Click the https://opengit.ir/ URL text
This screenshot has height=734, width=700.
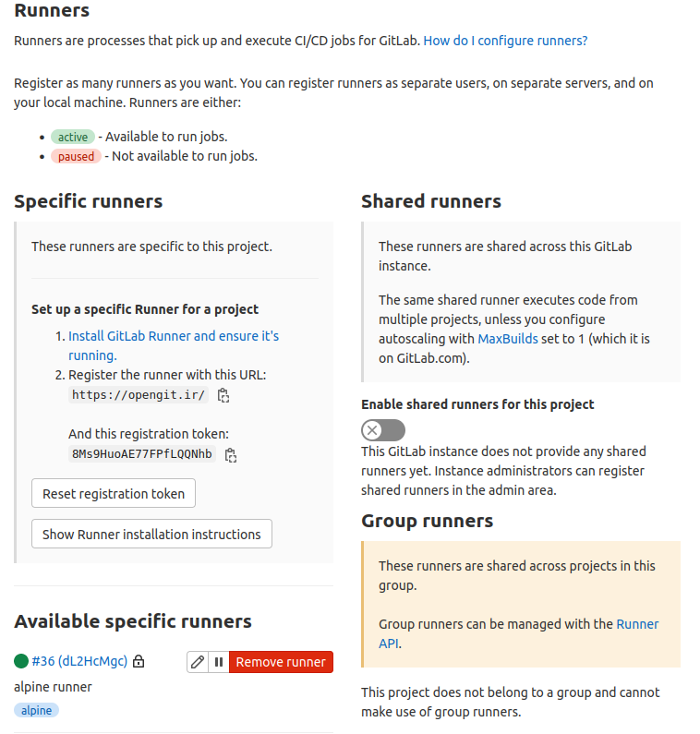139,395
